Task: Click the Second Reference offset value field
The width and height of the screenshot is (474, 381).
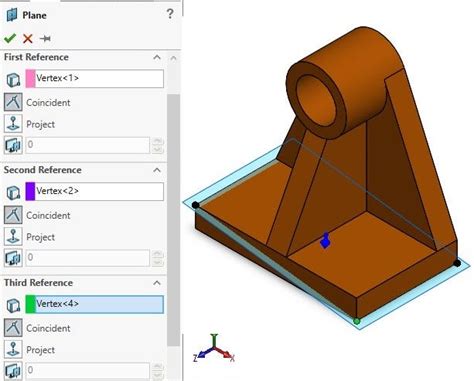Action: pos(87,258)
